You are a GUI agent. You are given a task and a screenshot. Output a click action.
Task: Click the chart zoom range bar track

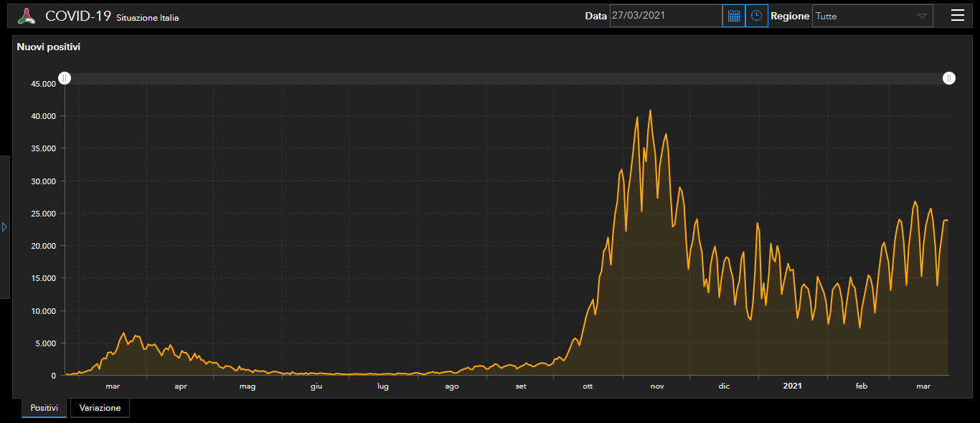(x=502, y=78)
